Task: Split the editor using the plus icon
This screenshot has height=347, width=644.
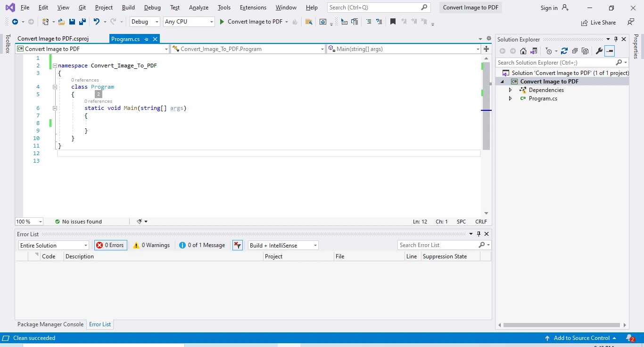Action: click(487, 49)
